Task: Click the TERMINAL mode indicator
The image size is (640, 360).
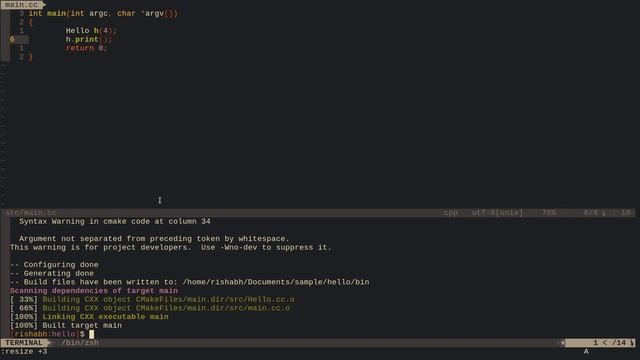Action: [24, 342]
